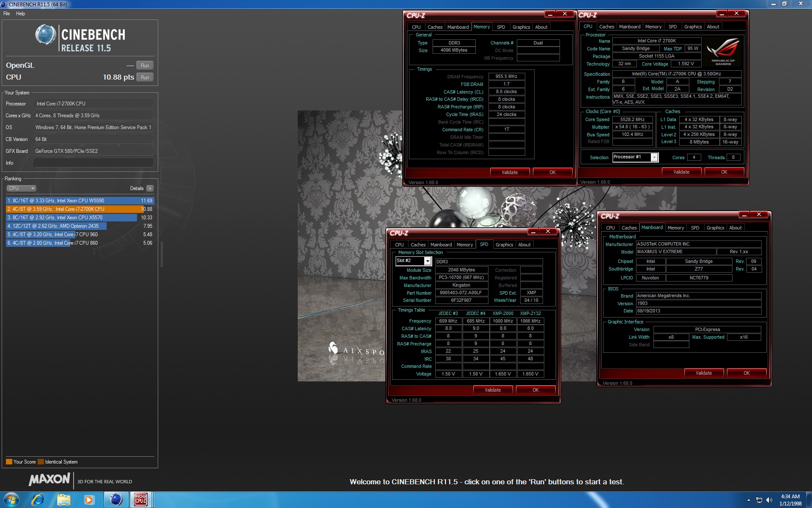Click the taskbar clock 4:34 AM
This screenshot has height=508, width=812.
pyautogui.click(x=790, y=500)
